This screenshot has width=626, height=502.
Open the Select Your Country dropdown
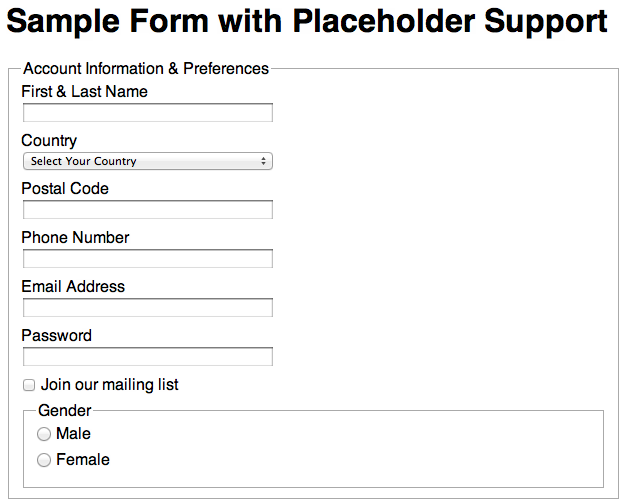[x=140, y=161]
